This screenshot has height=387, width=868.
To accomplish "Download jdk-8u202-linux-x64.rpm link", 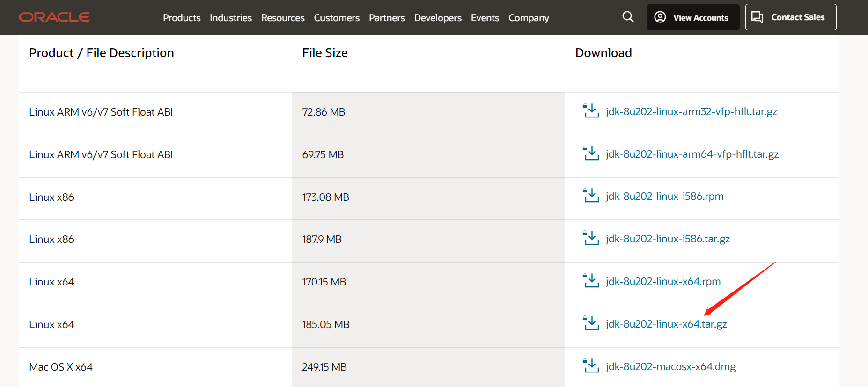I will (x=663, y=281).
